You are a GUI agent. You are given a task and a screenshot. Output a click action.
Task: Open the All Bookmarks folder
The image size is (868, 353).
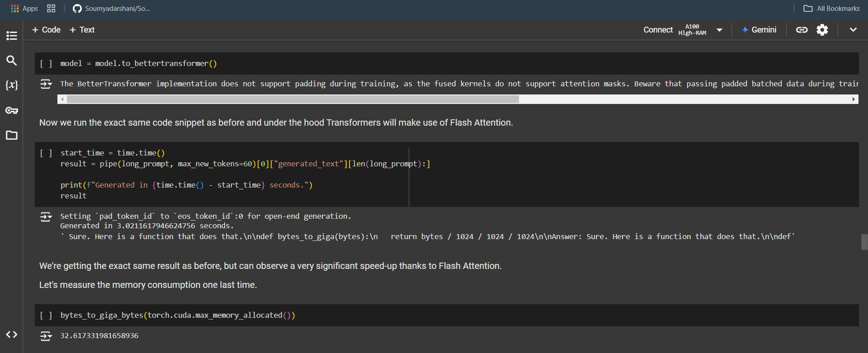click(x=832, y=9)
